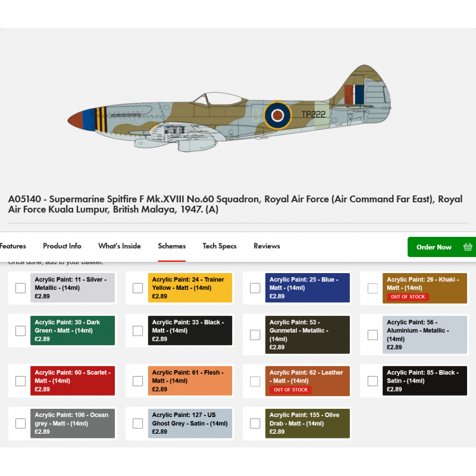Select the Schemes tab
Screen dimensions: 476x476
tap(171, 246)
